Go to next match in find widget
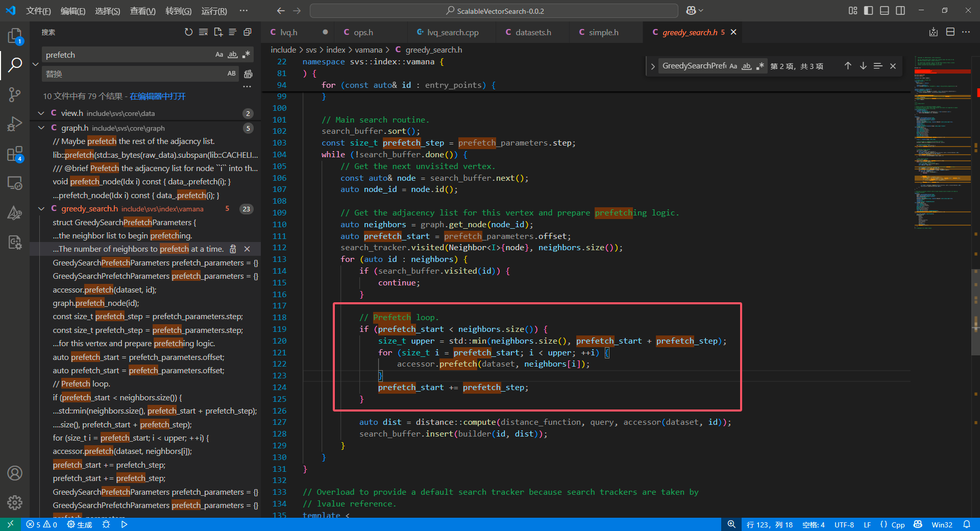980x531 pixels. (863, 66)
